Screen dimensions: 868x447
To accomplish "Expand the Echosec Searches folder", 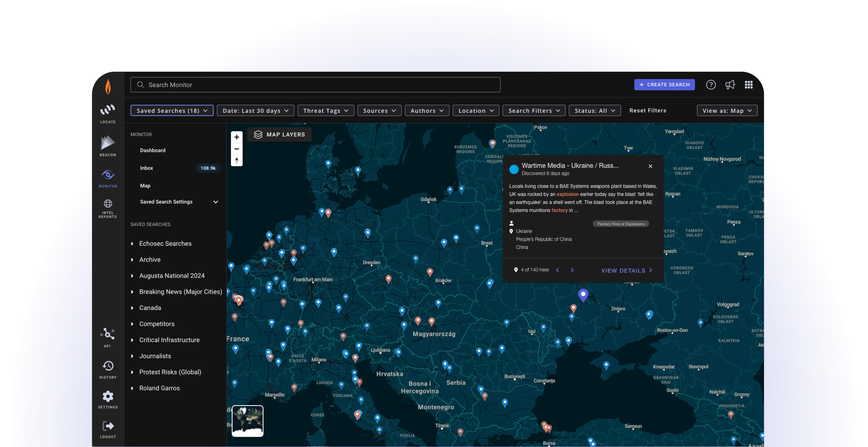I will [132, 244].
